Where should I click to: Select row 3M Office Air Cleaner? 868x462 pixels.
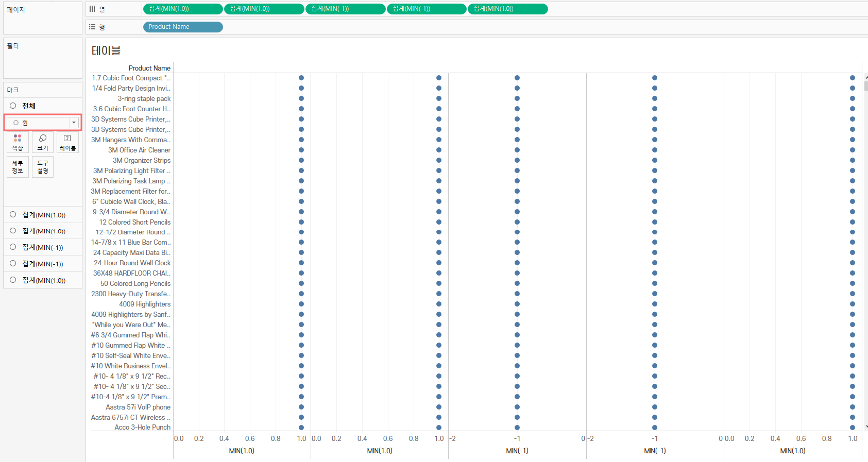coord(139,150)
